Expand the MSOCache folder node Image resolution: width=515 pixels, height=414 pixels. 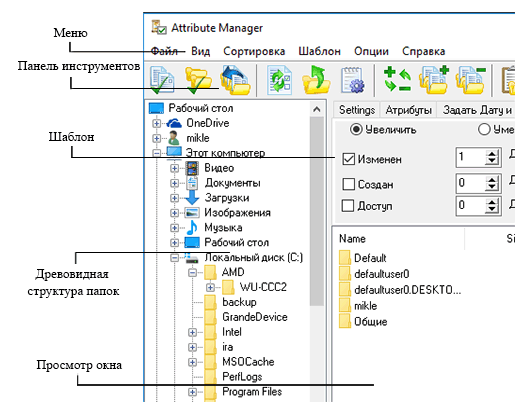pos(192,362)
